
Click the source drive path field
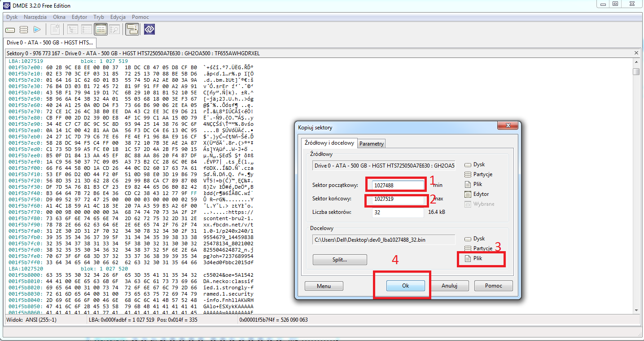pos(384,165)
